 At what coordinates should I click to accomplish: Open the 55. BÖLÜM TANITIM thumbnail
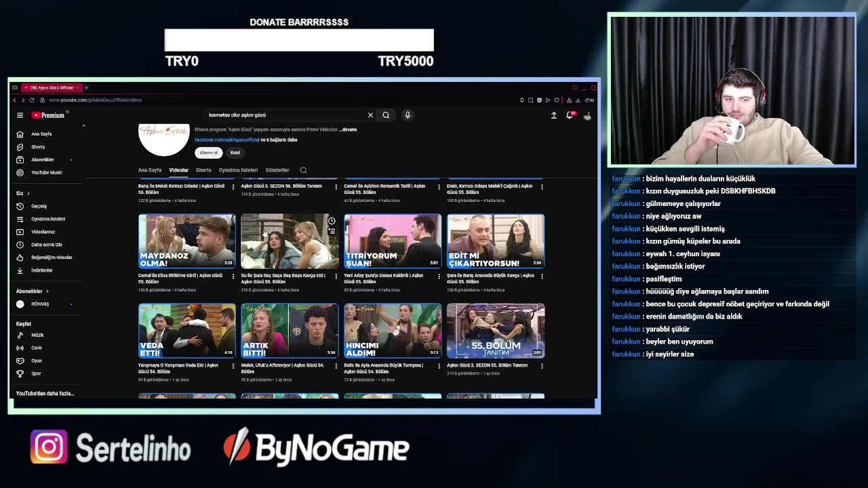coord(496,331)
